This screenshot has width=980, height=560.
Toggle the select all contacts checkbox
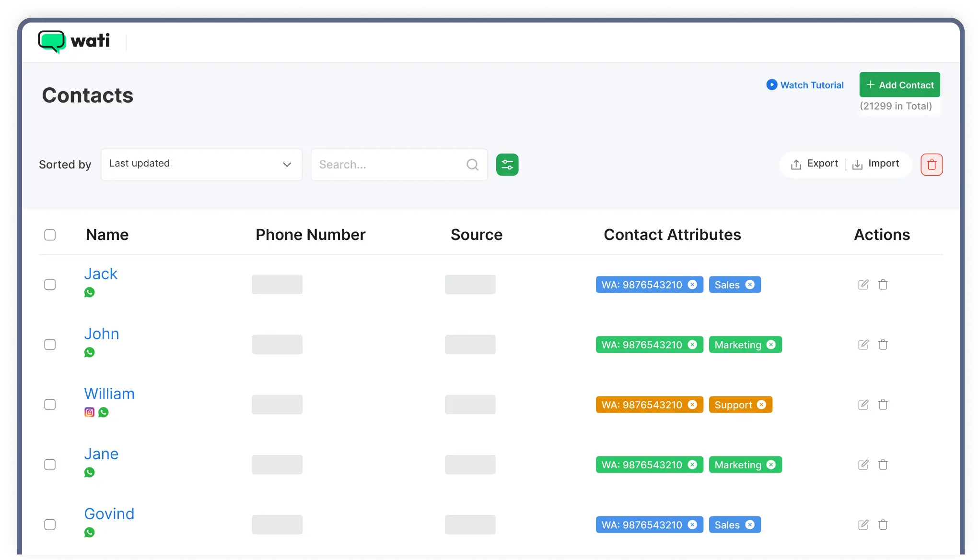click(50, 235)
